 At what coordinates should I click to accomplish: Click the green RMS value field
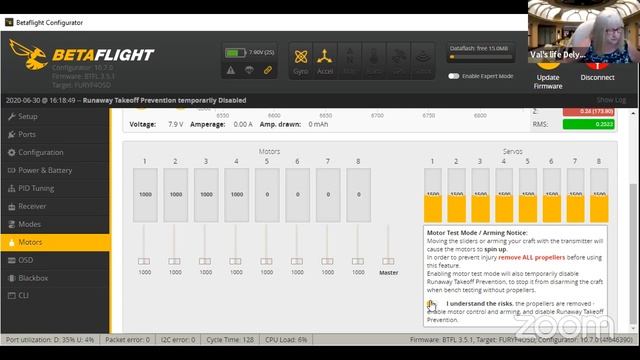tap(588, 124)
